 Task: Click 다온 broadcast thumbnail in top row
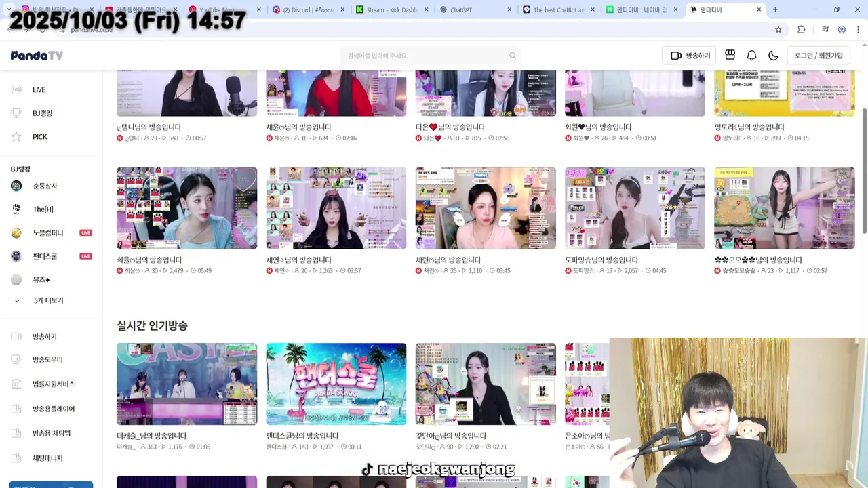(x=486, y=93)
